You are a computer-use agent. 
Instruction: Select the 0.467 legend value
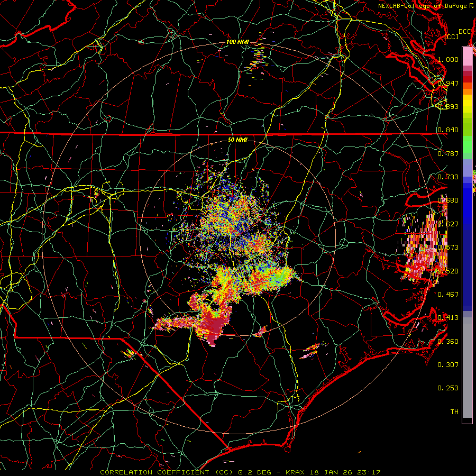(x=448, y=295)
